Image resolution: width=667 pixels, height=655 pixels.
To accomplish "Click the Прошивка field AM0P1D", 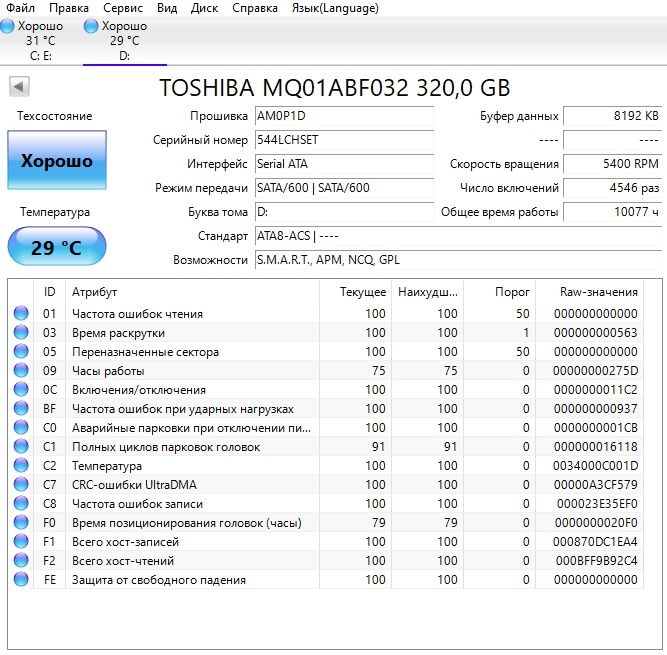I will click(x=344, y=116).
